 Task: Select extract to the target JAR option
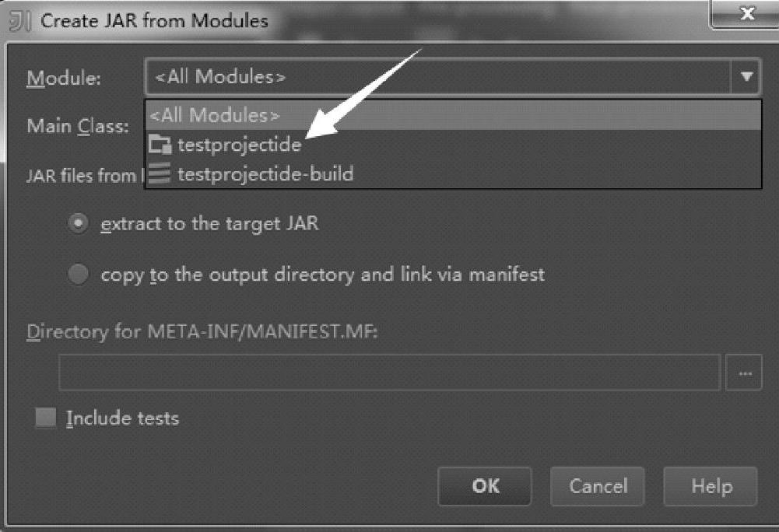click(x=79, y=224)
